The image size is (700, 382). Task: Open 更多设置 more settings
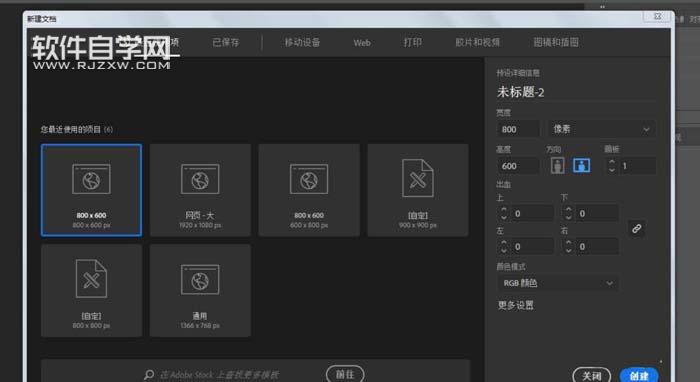click(x=516, y=305)
